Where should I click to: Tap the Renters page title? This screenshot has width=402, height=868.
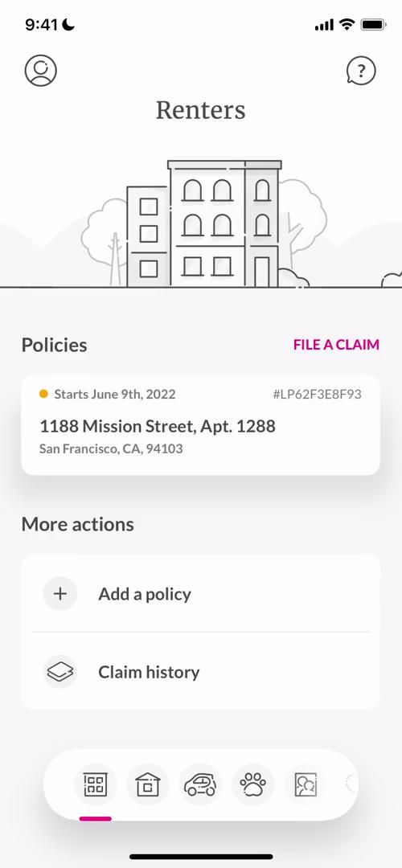click(x=200, y=109)
